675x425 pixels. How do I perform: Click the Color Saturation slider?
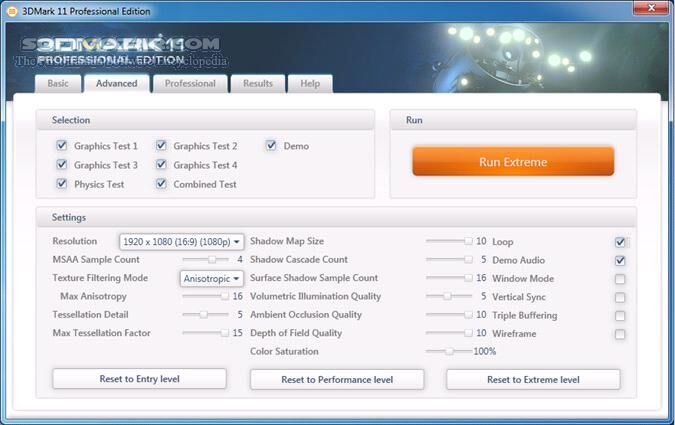point(449,352)
